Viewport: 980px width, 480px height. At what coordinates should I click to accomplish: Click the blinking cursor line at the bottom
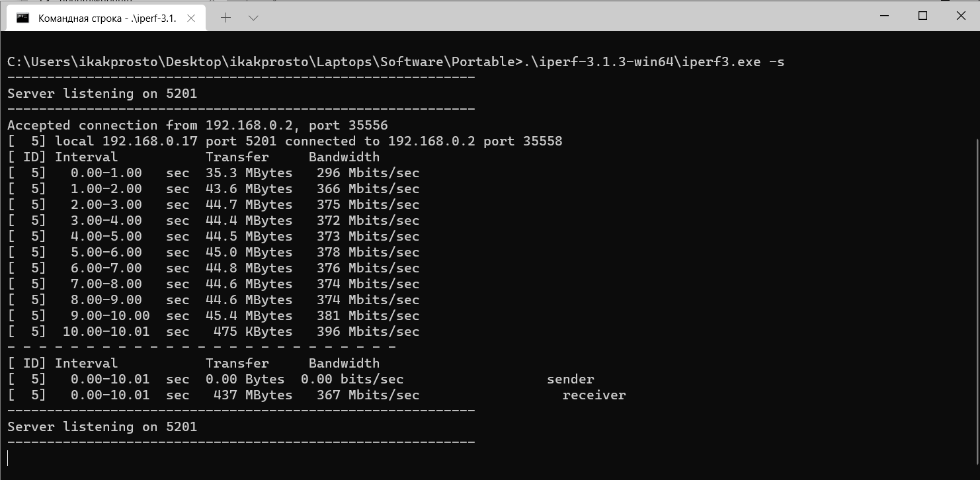pyautogui.click(x=8, y=458)
